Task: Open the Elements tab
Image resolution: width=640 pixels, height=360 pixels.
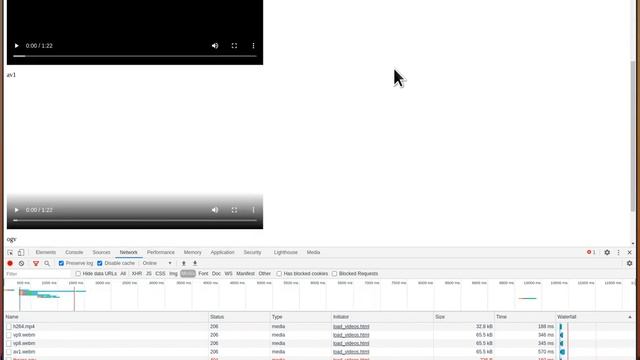Action: (x=45, y=252)
